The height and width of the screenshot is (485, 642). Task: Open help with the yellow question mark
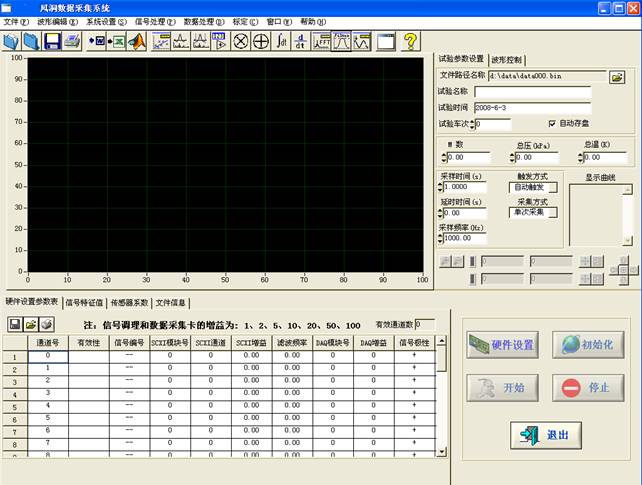[410, 41]
